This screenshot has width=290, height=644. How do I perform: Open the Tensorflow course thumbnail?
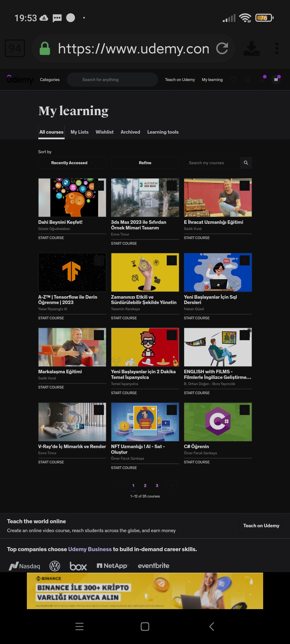pyautogui.click(x=72, y=272)
